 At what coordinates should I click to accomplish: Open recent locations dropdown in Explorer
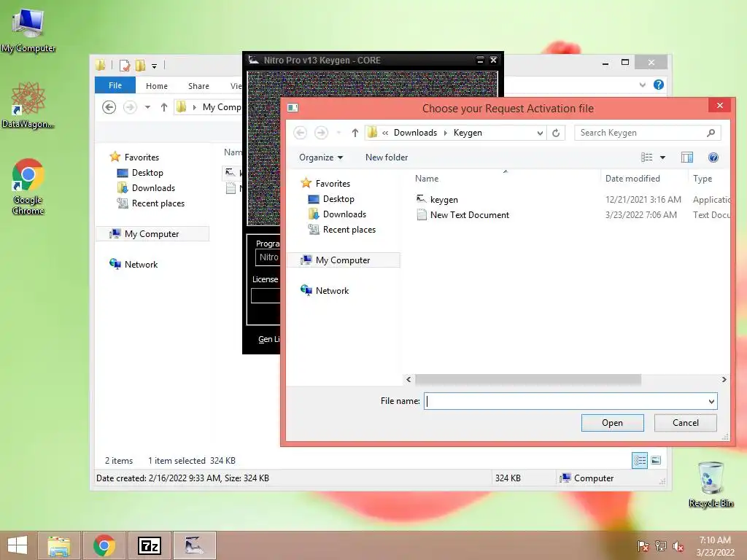(x=147, y=107)
